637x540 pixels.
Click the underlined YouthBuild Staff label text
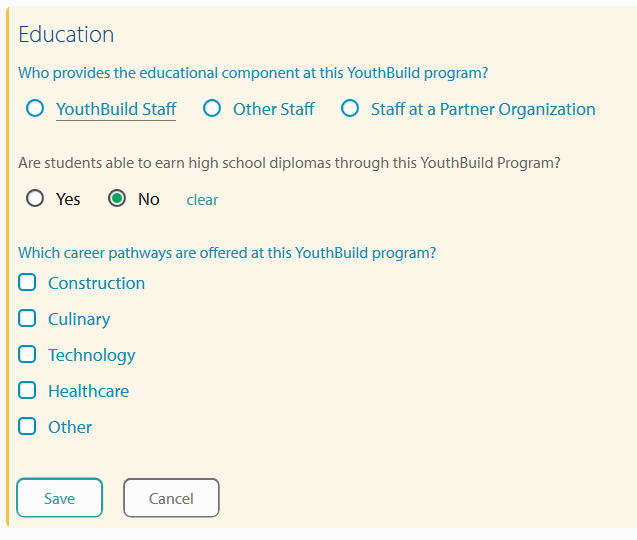pos(116,109)
